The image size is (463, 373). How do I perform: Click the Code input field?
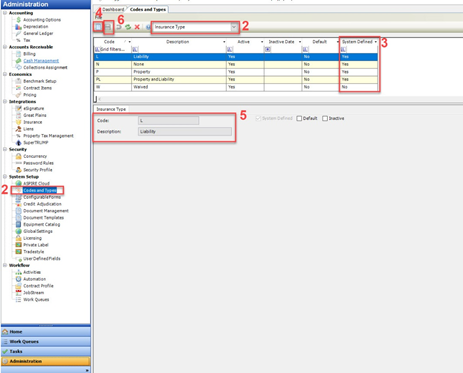(168, 121)
